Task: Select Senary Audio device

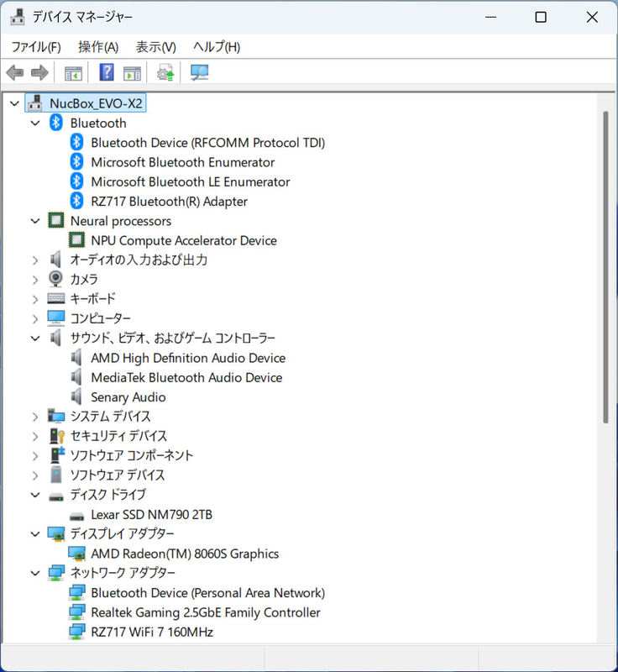Action: (128, 397)
